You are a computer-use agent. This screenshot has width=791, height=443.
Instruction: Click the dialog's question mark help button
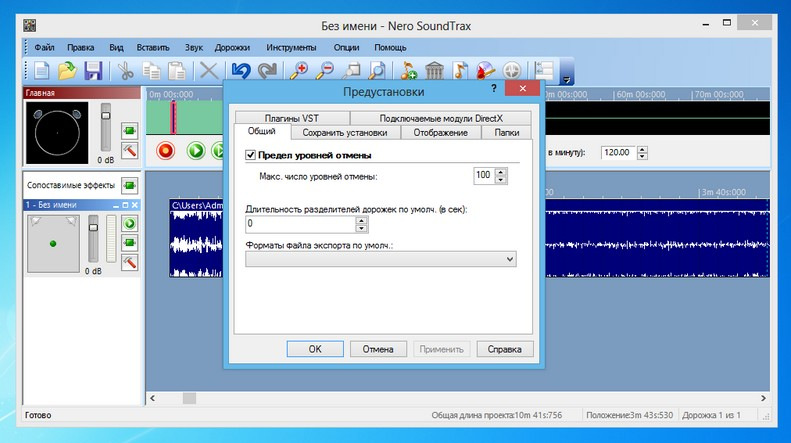pos(494,89)
